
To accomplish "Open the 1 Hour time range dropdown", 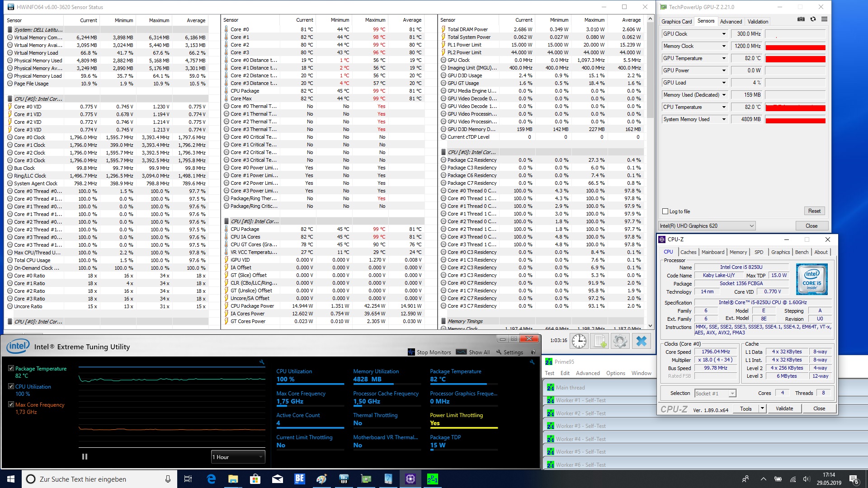I will click(x=238, y=457).
